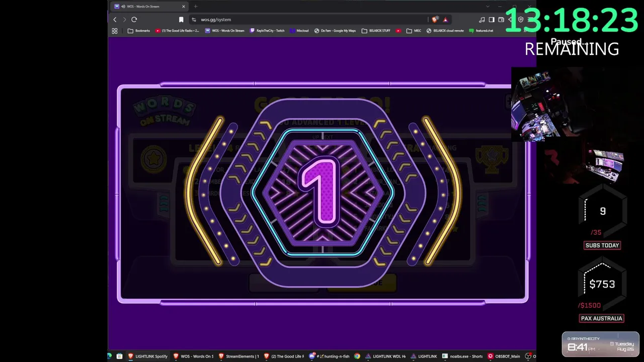The width and height of the screenshot is (644, 362).
Task: Open WOS - Words On Stream bookmark
Action: tap(225, 31)
